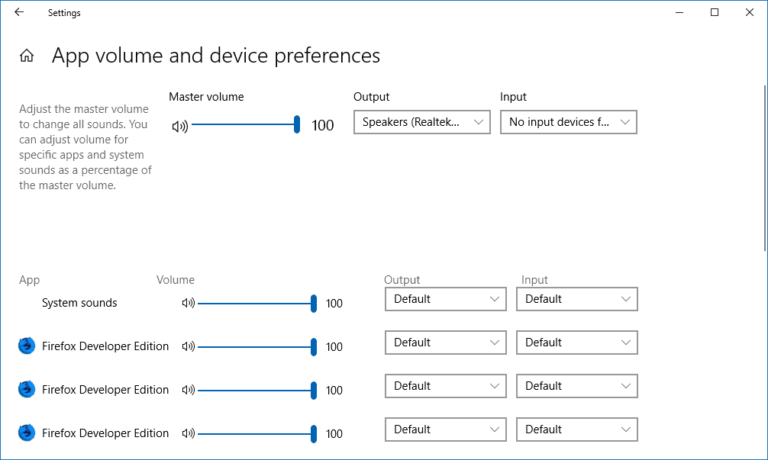This screenshot has height=460, width=768.
Task: Expand first Firefox Output Default dropdown
Action: [x=446, y=342]
